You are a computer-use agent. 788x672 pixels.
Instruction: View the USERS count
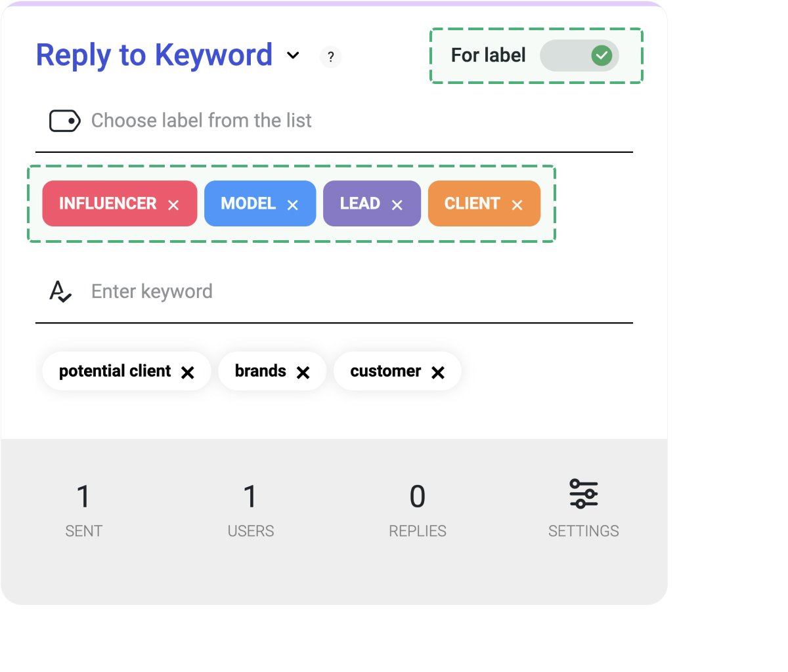(x=250, y=497)
